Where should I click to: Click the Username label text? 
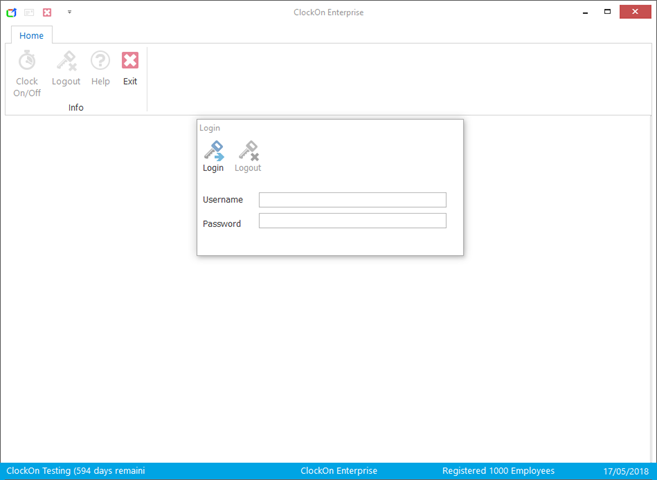coord(222,200)
